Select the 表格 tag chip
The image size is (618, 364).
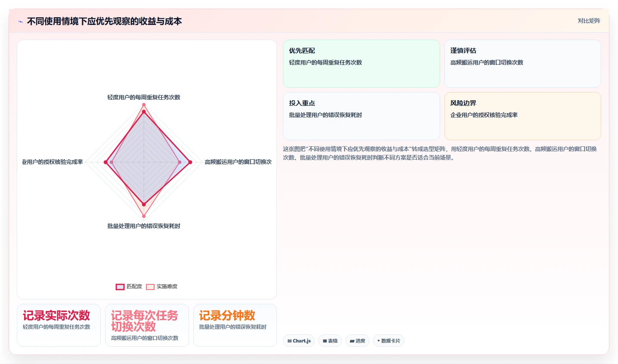pos(330,341)
